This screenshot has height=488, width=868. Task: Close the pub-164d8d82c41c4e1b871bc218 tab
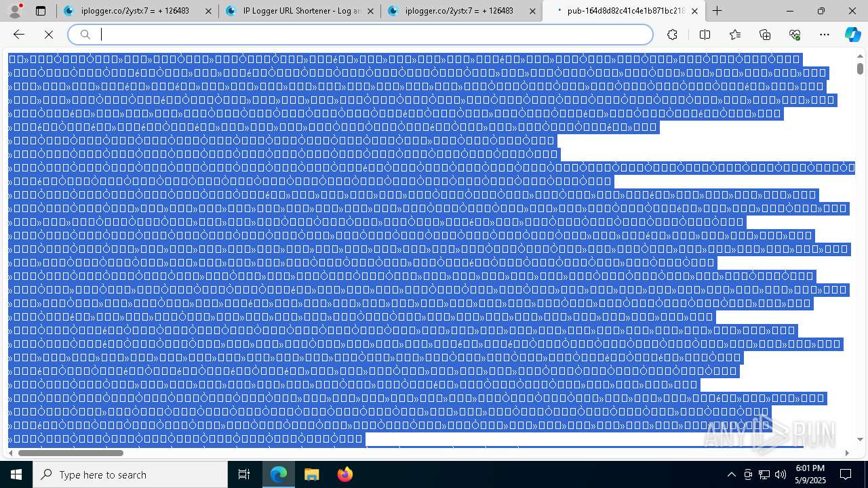pyautogui.click(x=694, y=11)
